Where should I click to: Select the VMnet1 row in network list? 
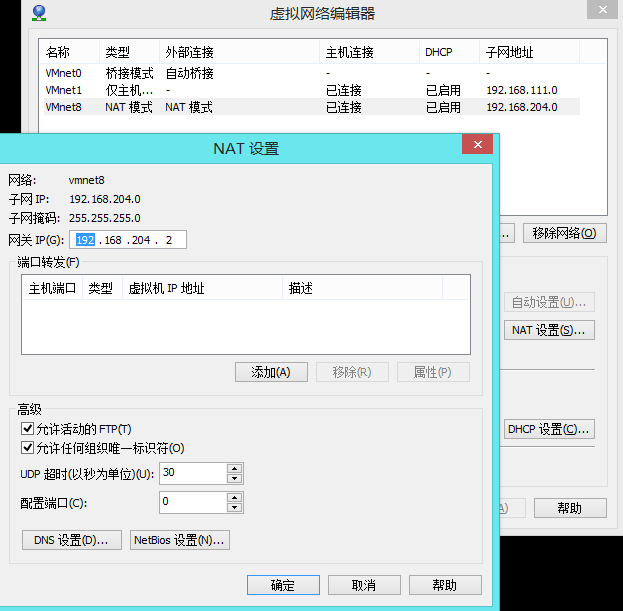(312, 90)
